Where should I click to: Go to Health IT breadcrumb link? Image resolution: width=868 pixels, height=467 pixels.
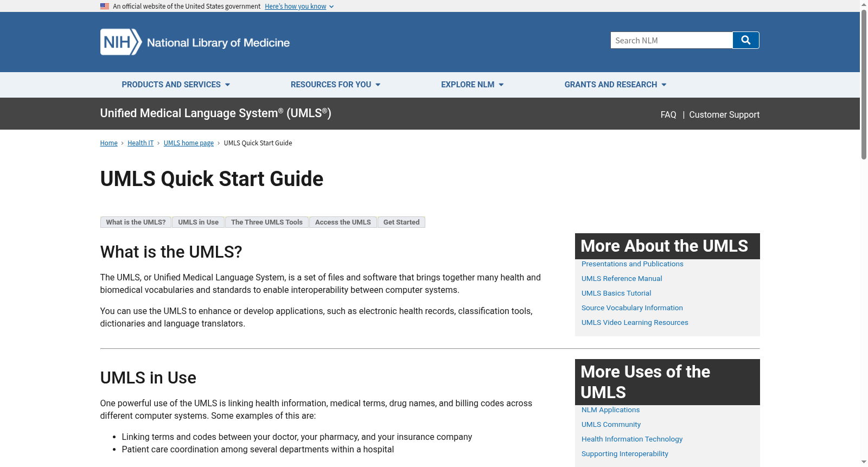click(x=141, y=143)
